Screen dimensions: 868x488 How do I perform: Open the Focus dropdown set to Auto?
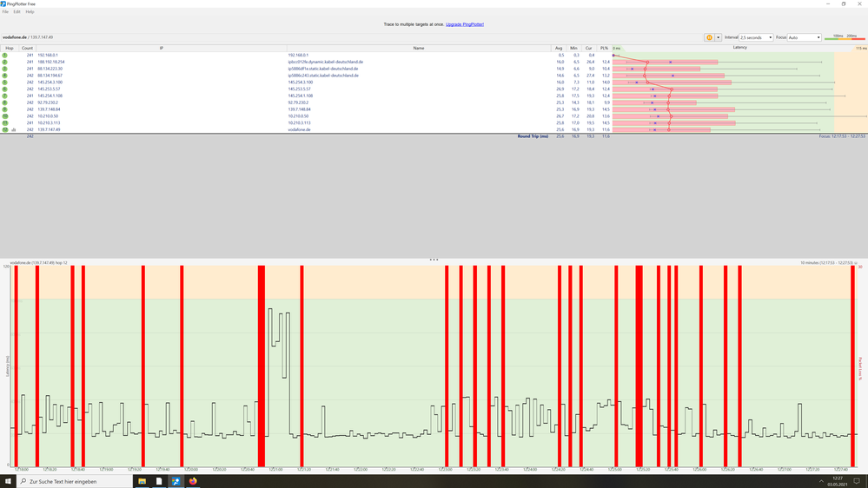tap(804, 37)
